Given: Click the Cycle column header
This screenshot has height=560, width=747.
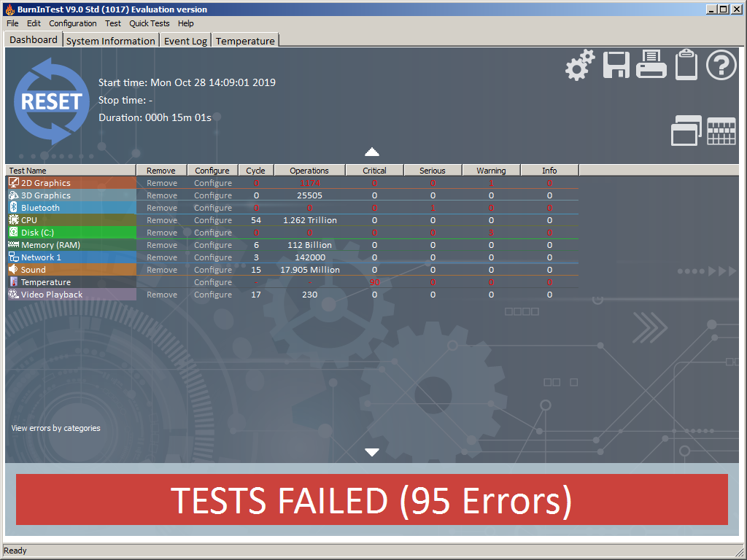Looking at the screenshot, I should pyautogui.click(x=256, y=171).
